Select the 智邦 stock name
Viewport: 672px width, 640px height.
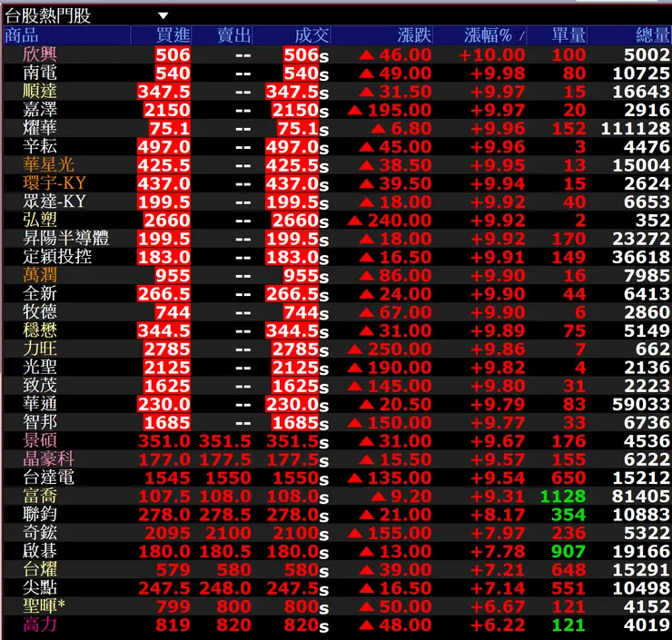point(40,422)
